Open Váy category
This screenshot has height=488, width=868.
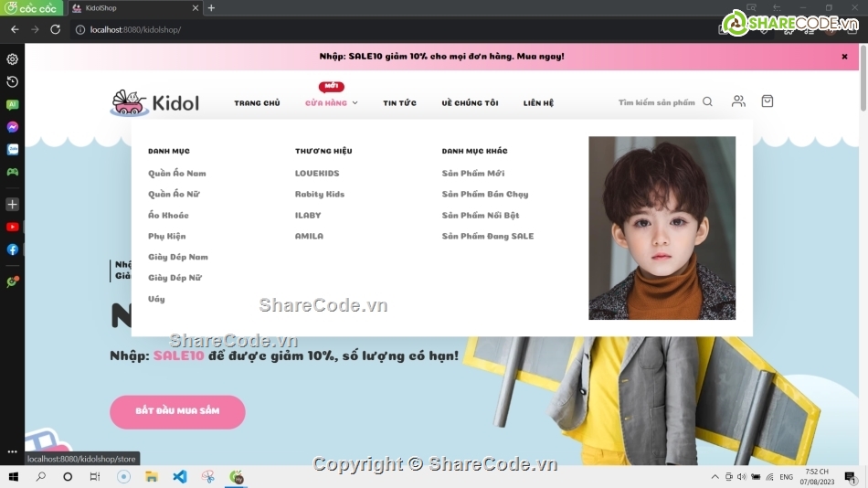click(x=156, y=299)
